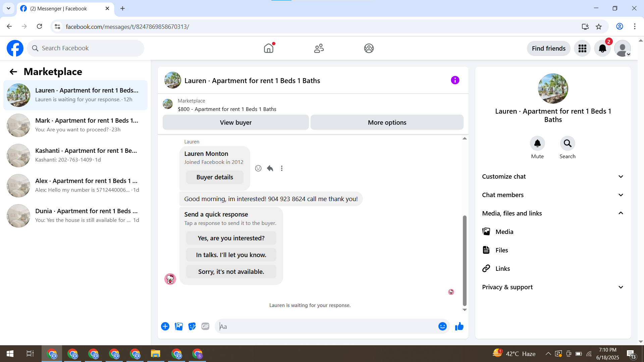Viewport: 644px width, 362px height.
Task: Bookmark this page with star icon
Action: tap(599, 26)
